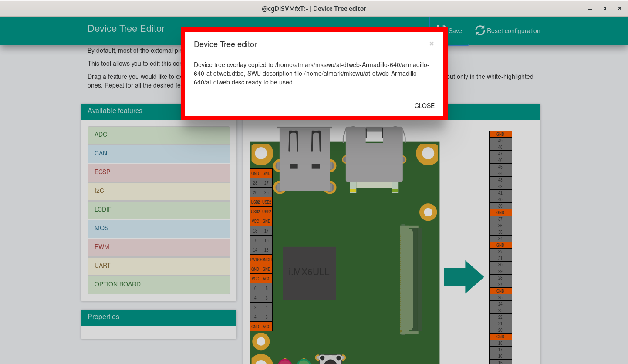Click the dual USB port on the board
The image size is (628, 364).
click(x=305, y=159)
